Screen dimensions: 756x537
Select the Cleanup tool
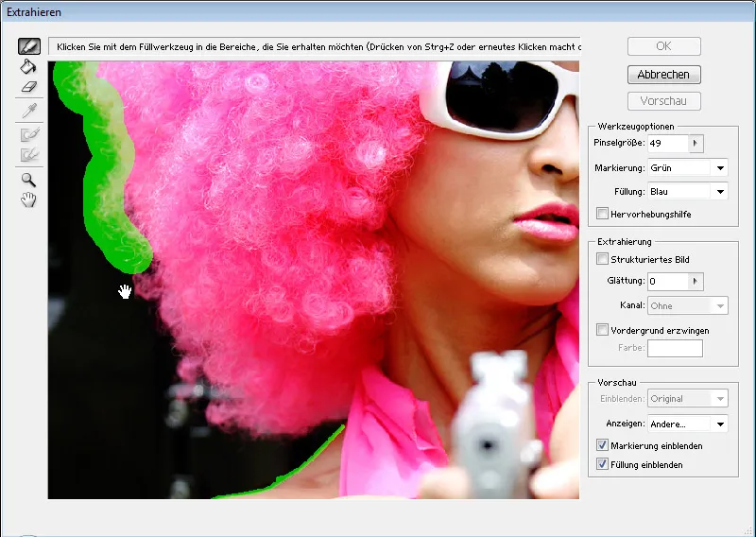click(29, 134)
